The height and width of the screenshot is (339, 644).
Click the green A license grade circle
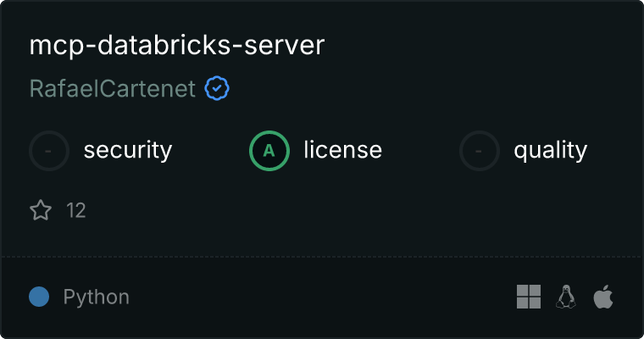269,151
